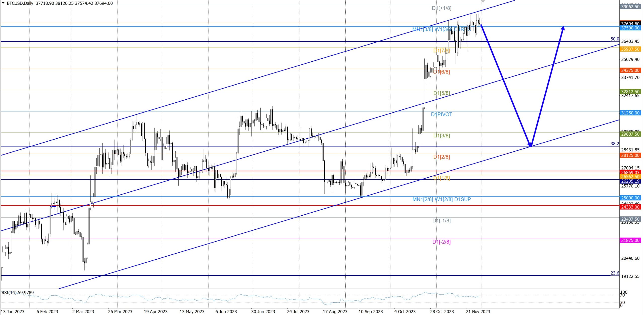The image size is (644, 315).
Task: Click the red 26869.03 price level tag
Action: click(630, 172)
